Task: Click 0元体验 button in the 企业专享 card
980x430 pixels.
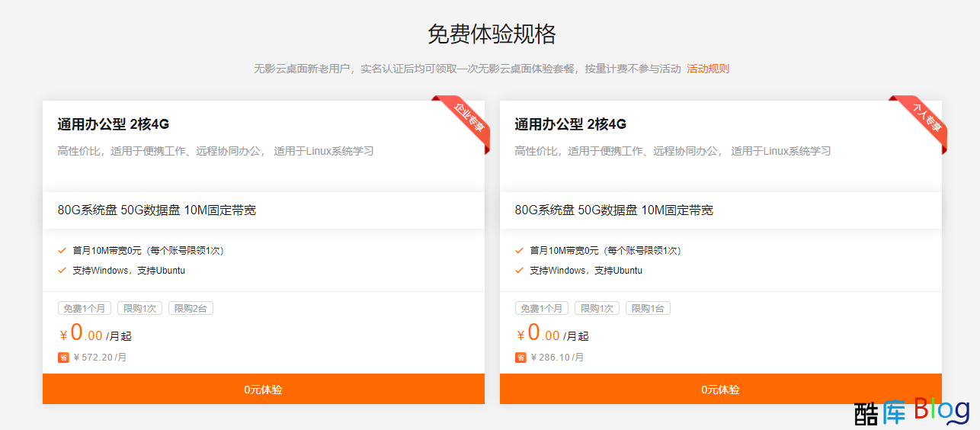Action: click(263, 389)
